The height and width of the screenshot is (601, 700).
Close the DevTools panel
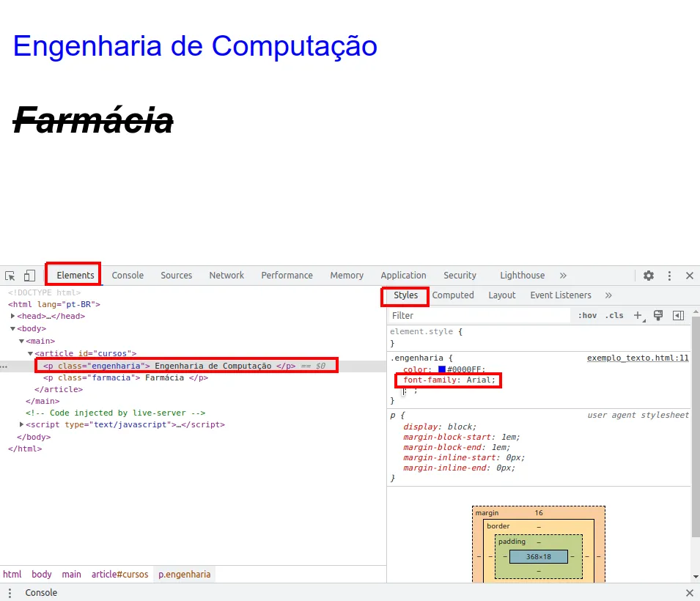tap(690, 276)
